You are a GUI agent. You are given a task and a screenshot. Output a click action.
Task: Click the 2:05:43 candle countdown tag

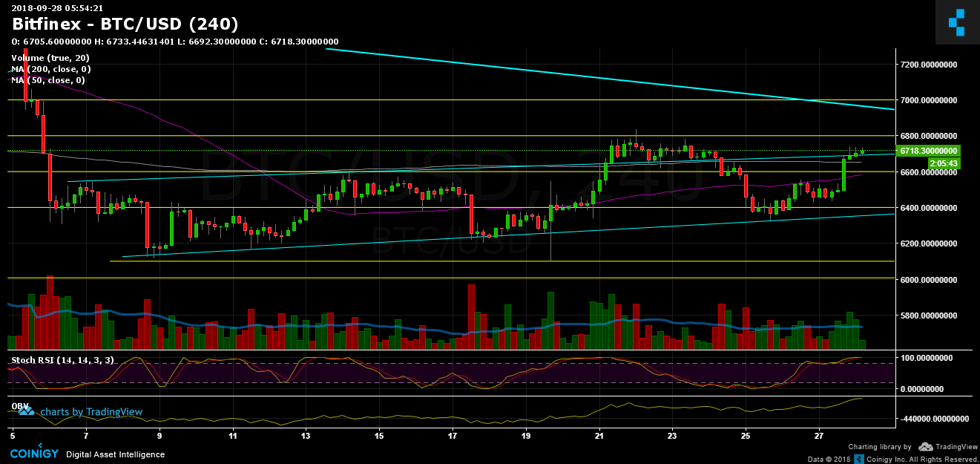(944, 163)
